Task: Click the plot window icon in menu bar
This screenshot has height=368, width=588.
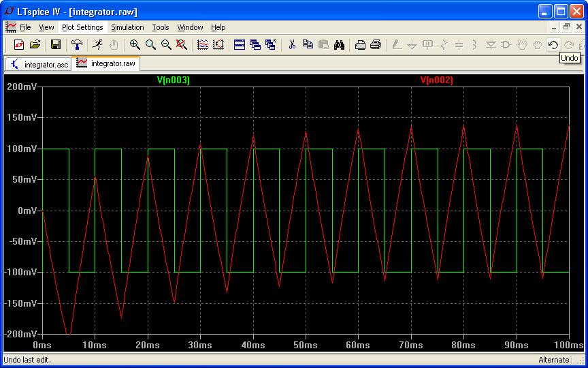Action: coord(10,27)
